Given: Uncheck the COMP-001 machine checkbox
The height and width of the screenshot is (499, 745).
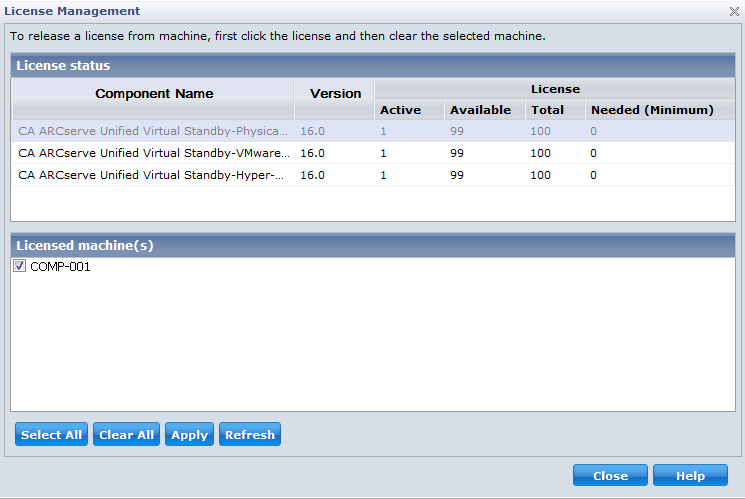Looking at the screenshot, I should click(x=20, y=266).
